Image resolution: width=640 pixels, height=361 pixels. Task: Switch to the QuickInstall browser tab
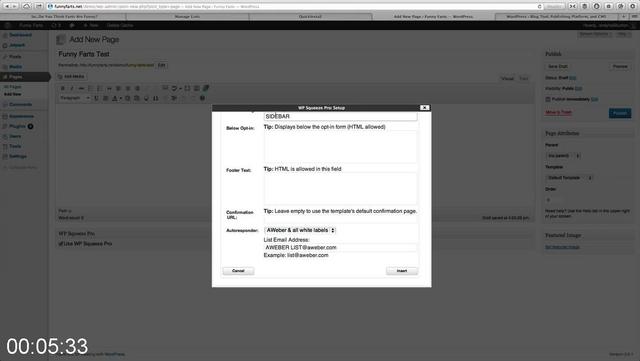coord(310,17)
